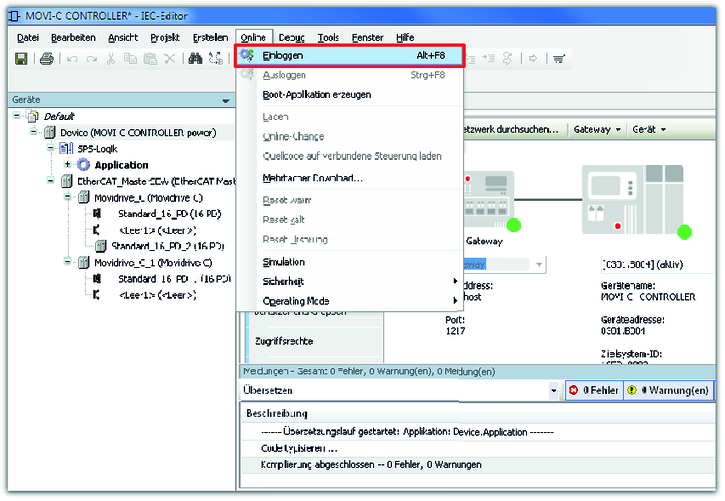
Task: Click the Find binoculars icon
Action: [194, 59]
